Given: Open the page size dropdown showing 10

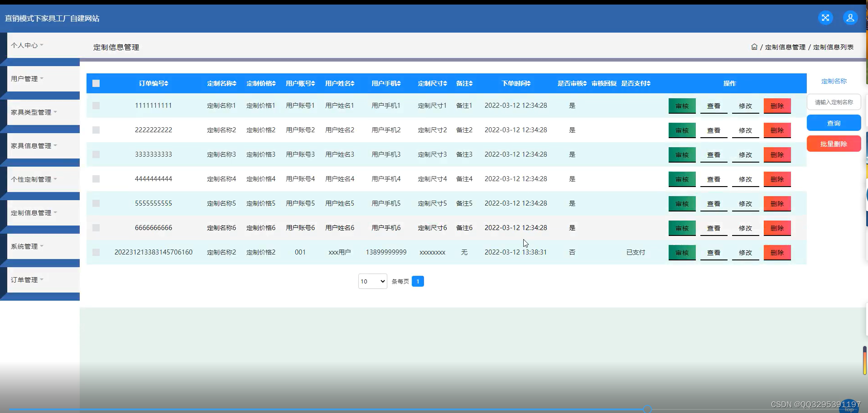Looking at the screenshot, I should coord(372,281).
